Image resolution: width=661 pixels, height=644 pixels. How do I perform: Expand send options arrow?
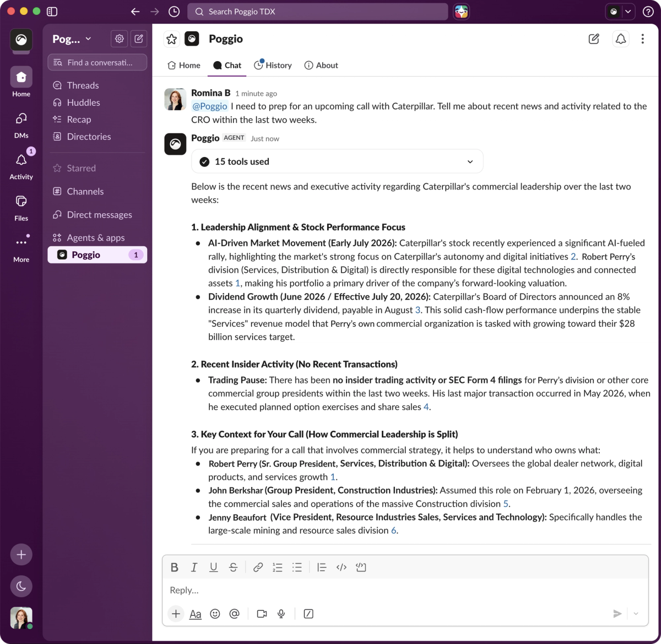[x=636, y=614]
